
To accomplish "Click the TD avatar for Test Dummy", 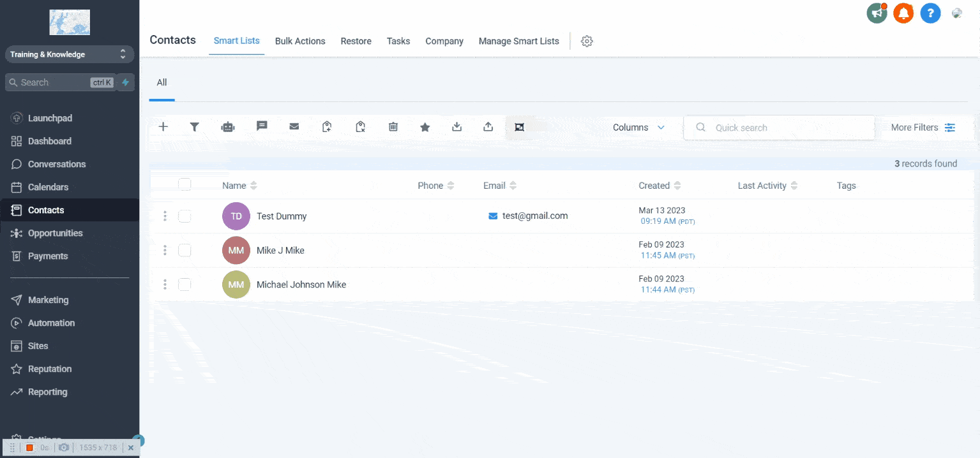I will click(x=236, y=216).
